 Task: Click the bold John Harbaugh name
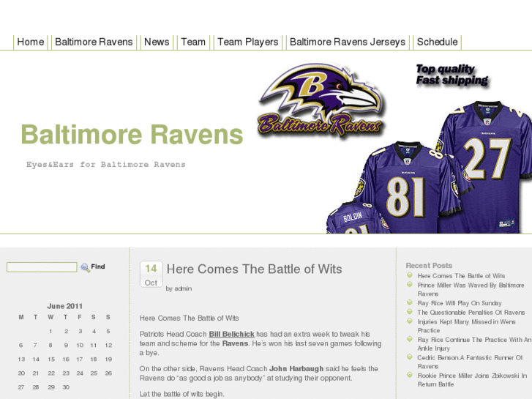[296, 369]
